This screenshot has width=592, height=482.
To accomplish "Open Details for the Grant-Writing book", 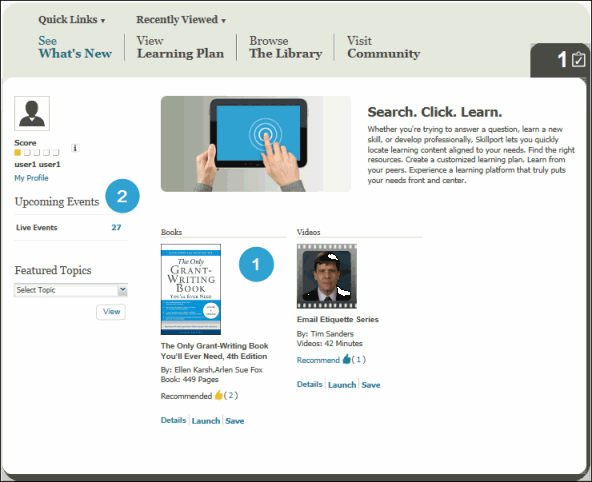I will 173,420.
